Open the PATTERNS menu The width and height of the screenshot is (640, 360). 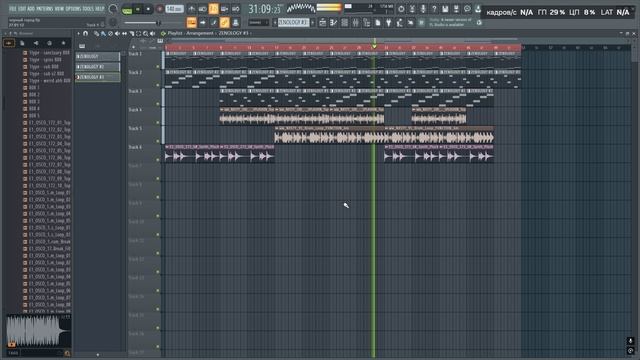(44, 9)
